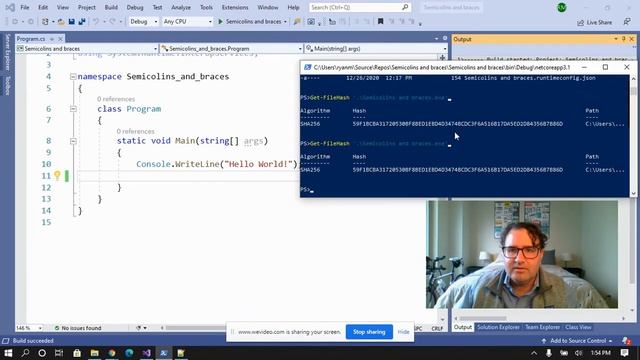The image size is (640, 360).
Task: Collapse the namespace block on line 4
Action: click(x=73, y=76)
